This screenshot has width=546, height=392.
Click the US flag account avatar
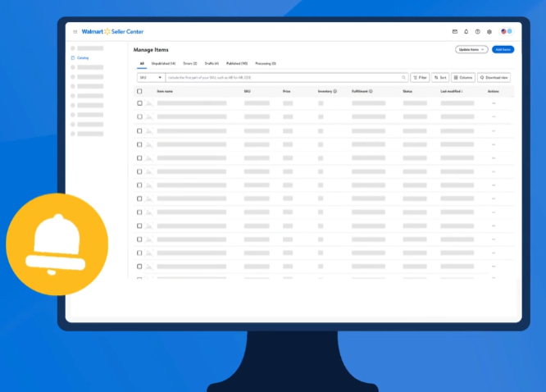point(507,32)
